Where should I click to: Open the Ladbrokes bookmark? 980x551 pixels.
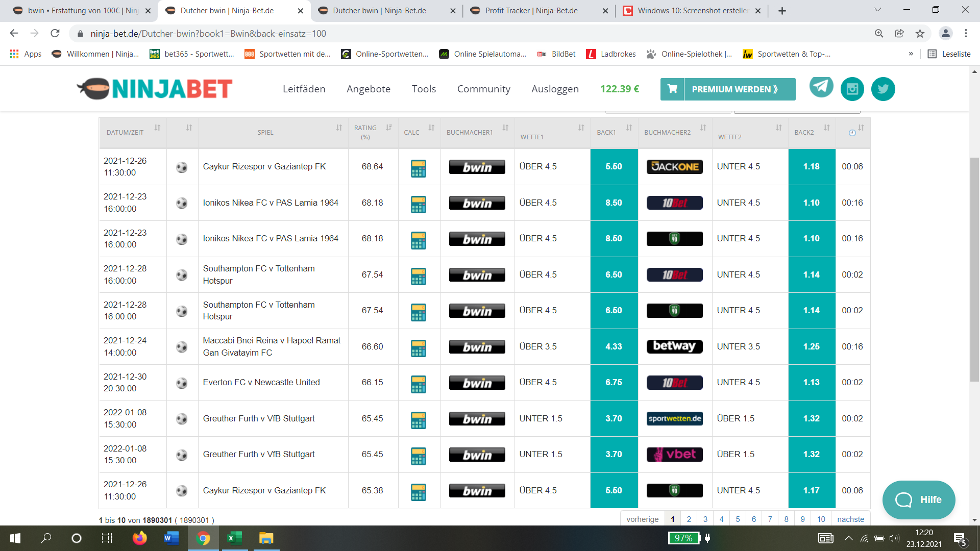pyautogui.click(x=611, y=54)
